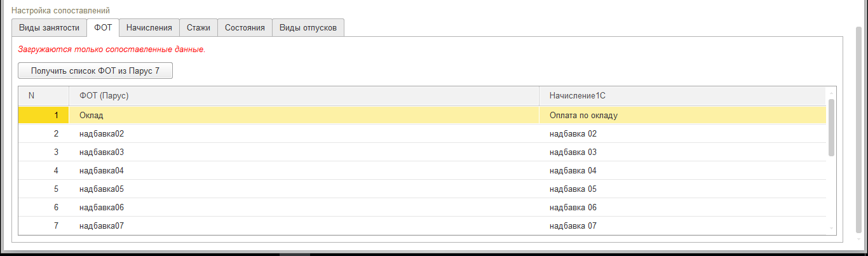
Task: Select row number 6 cell
Action: (x=43, y=208)
